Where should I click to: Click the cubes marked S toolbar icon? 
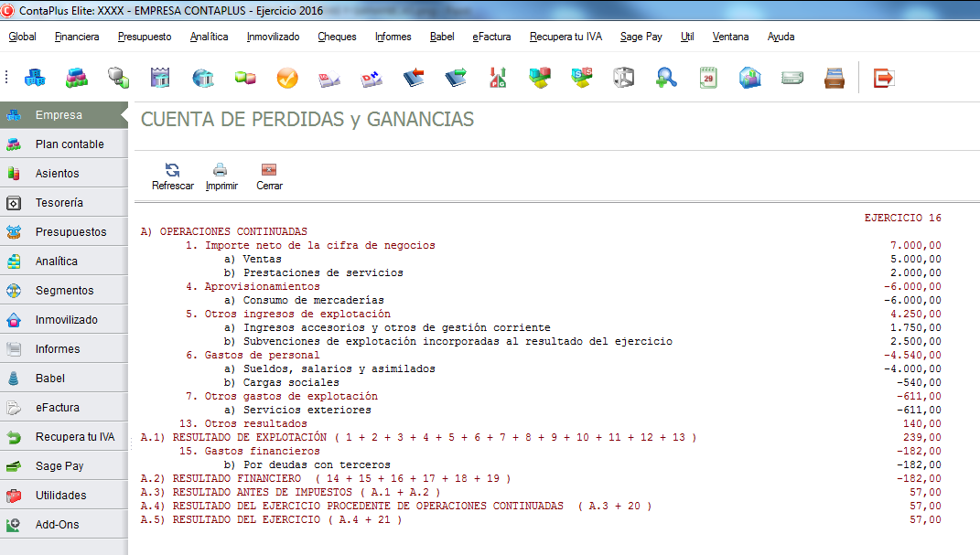click(582, 78)
